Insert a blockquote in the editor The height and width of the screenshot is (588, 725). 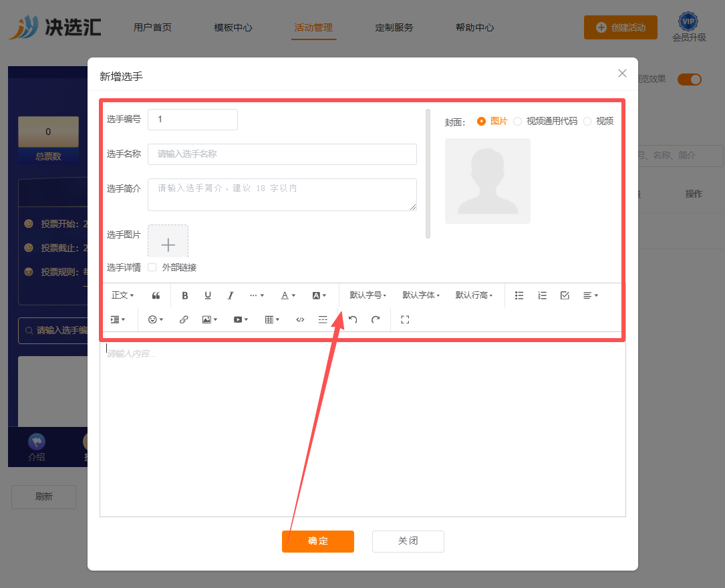tap(156, 295)
